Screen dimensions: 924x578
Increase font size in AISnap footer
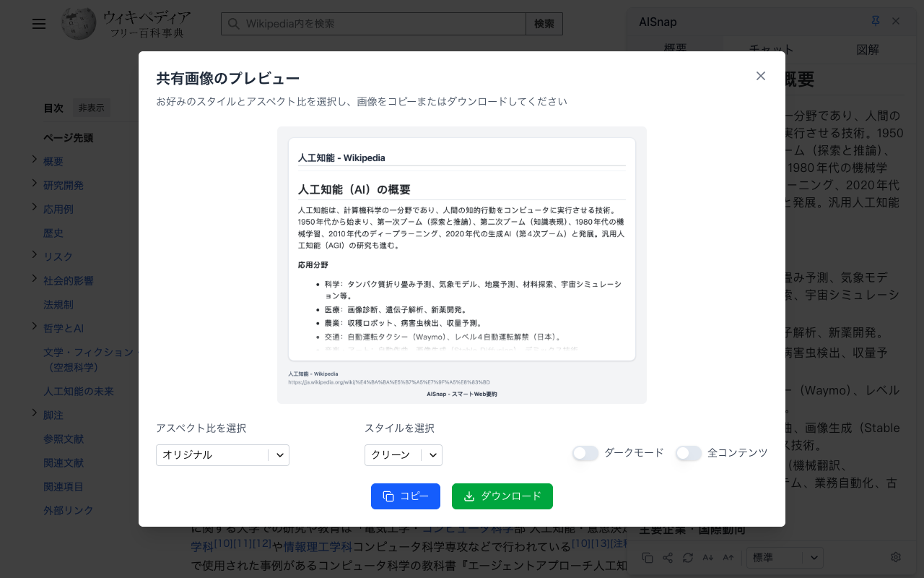(728, 558)
